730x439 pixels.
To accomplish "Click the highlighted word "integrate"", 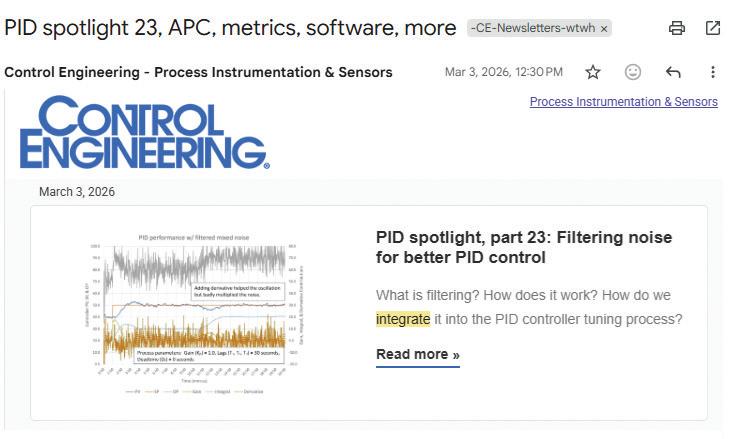I will click(x=403, y=319).
